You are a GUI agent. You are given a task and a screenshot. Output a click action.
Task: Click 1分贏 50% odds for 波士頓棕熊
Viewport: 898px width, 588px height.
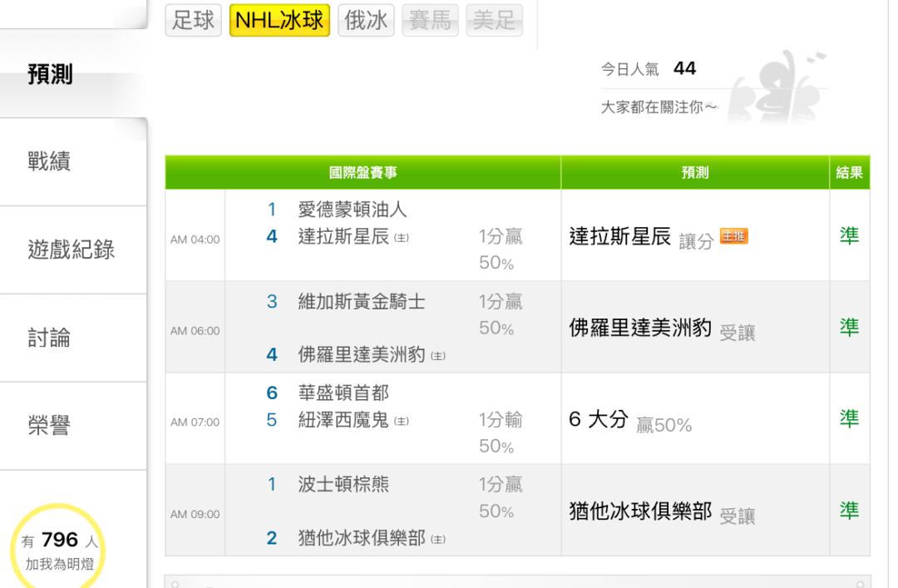[x=501, y=497]
